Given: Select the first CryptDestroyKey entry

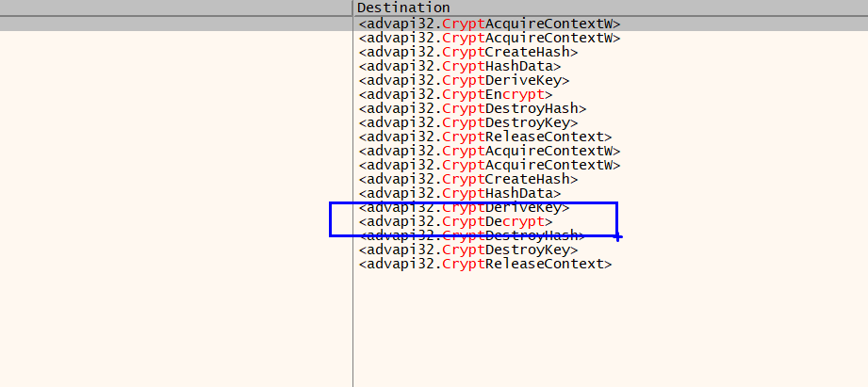Looking at the screenshot, I should click(467, 122).
